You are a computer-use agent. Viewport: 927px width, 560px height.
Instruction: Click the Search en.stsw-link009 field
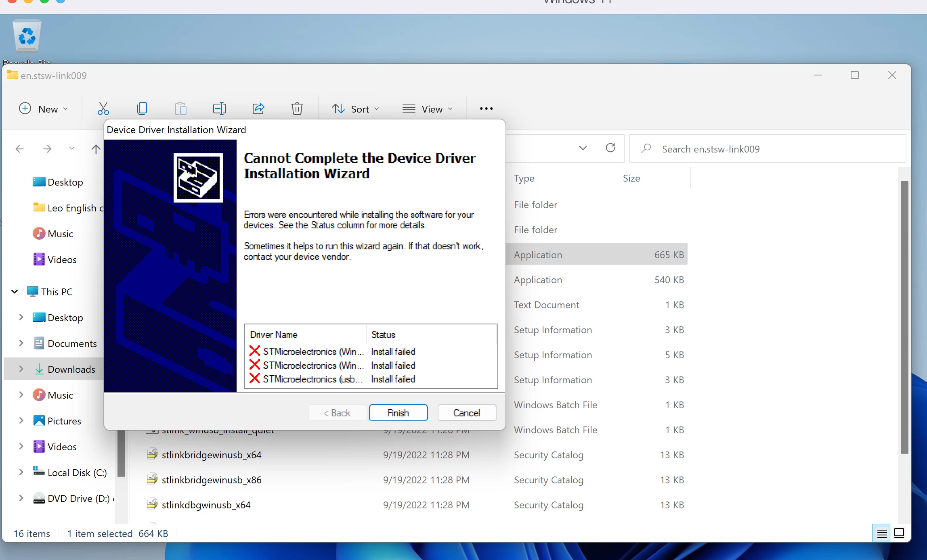tap(768, 148)
